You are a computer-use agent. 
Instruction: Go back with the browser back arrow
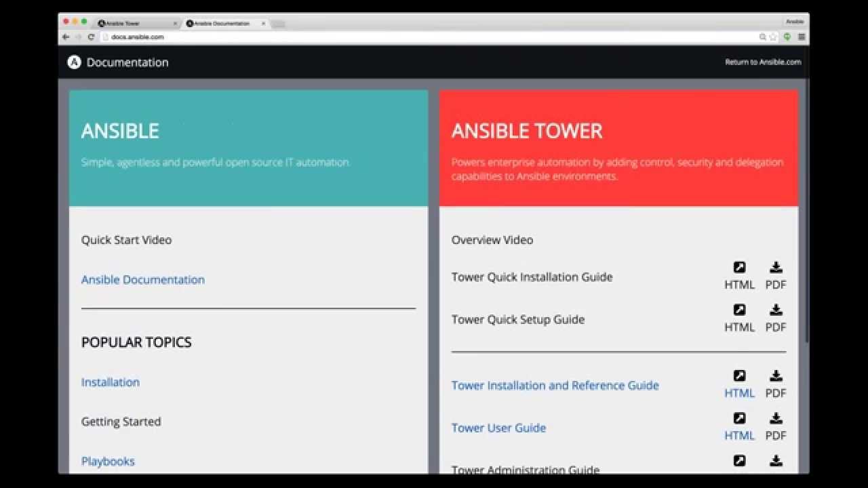click(x=66, y=37)
